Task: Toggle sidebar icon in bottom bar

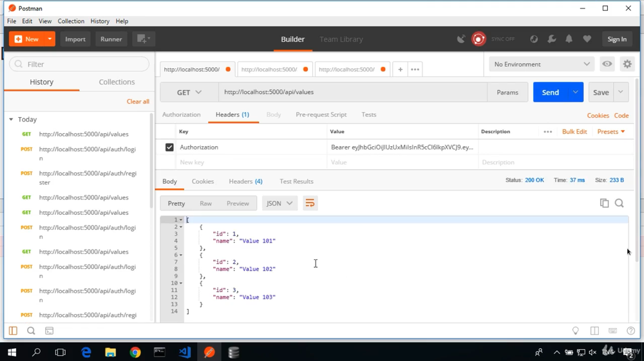Action: pyautogui.click(x=13, y=331)
